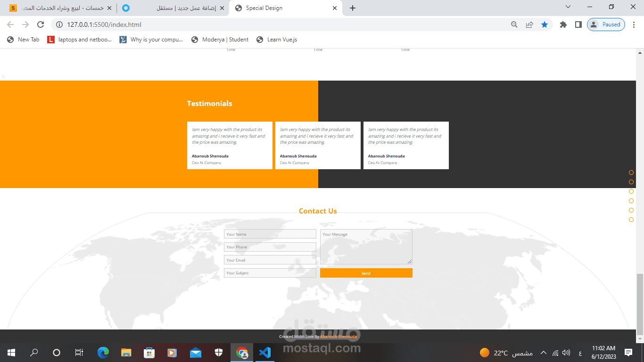The width and height of the screenshot is (644, 362).
Task: Click the Your Email field
Action: [270, 260]
